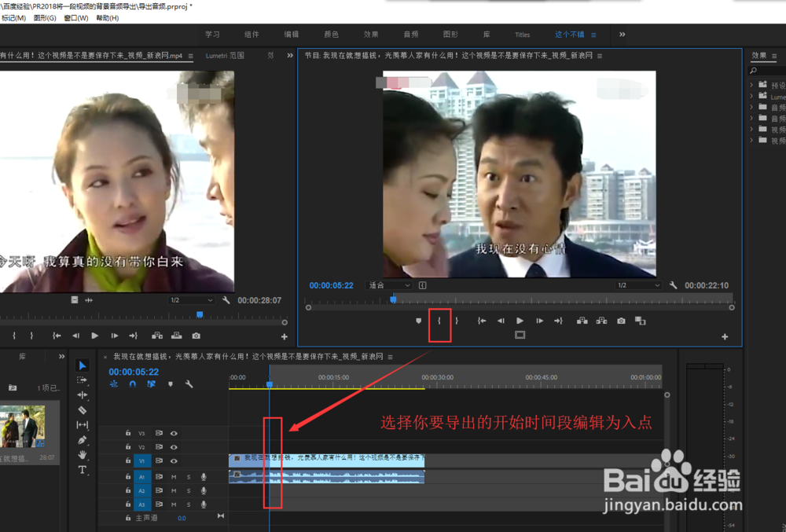Solo audio track A2

point(189,491)
